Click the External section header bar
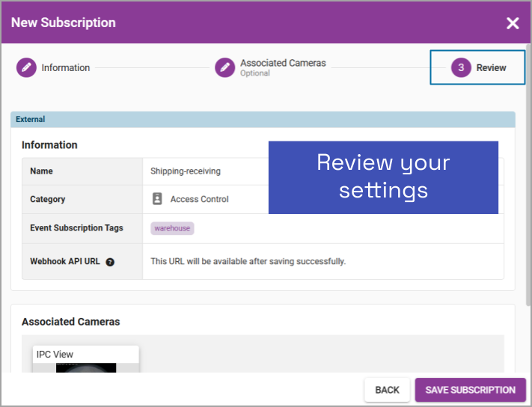 pos(263,120)
